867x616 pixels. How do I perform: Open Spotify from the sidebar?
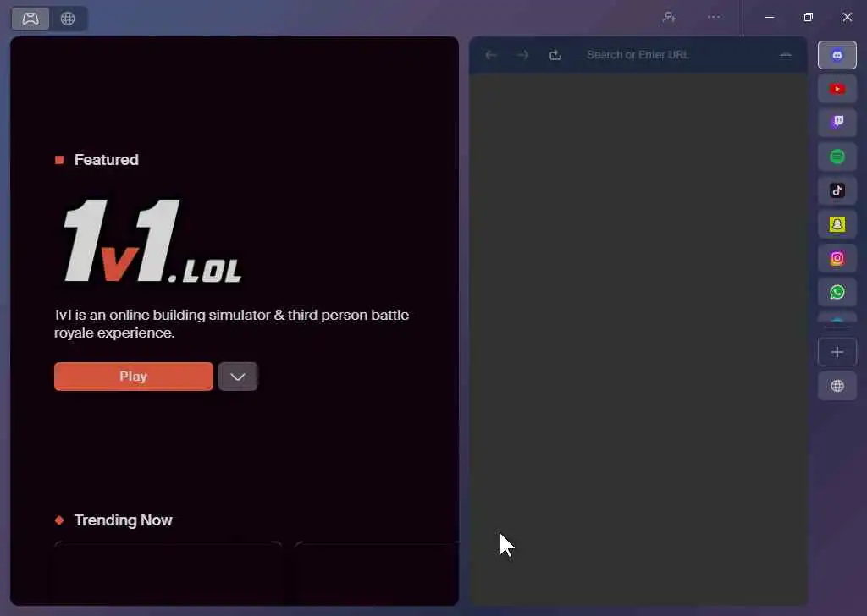[837, 157]
